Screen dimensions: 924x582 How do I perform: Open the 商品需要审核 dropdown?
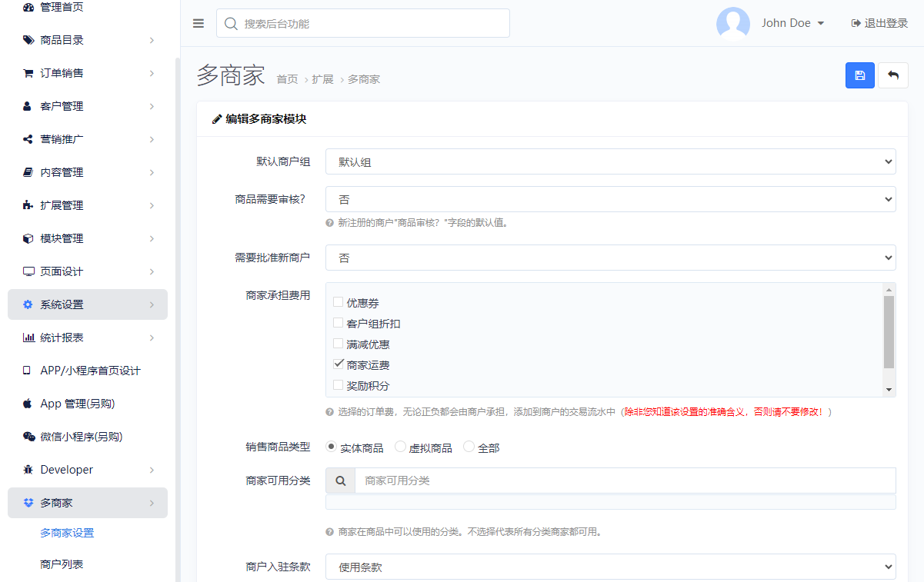click(611, 199)
